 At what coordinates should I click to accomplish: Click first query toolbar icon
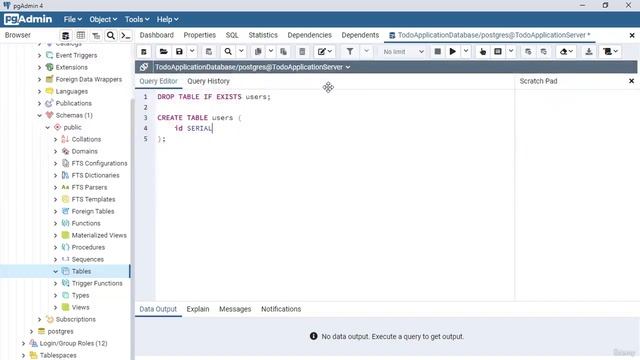click(x=144, y=51)
